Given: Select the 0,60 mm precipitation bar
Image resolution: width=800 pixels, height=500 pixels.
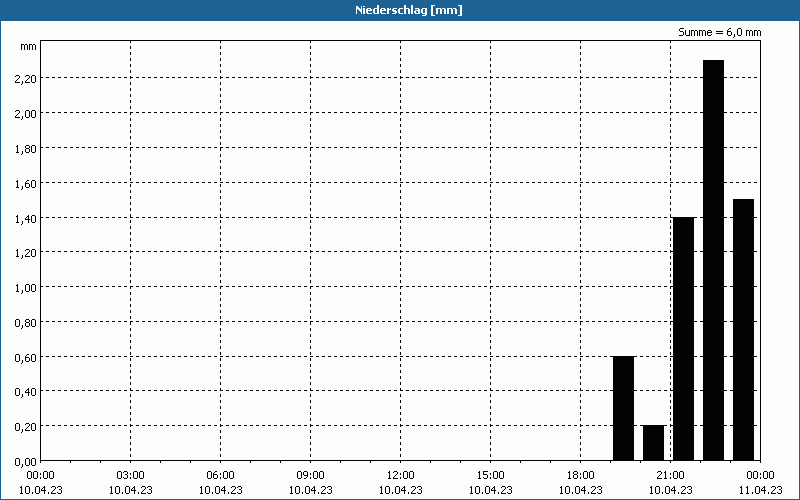Looking at the screenshot, I should [623, 409].
